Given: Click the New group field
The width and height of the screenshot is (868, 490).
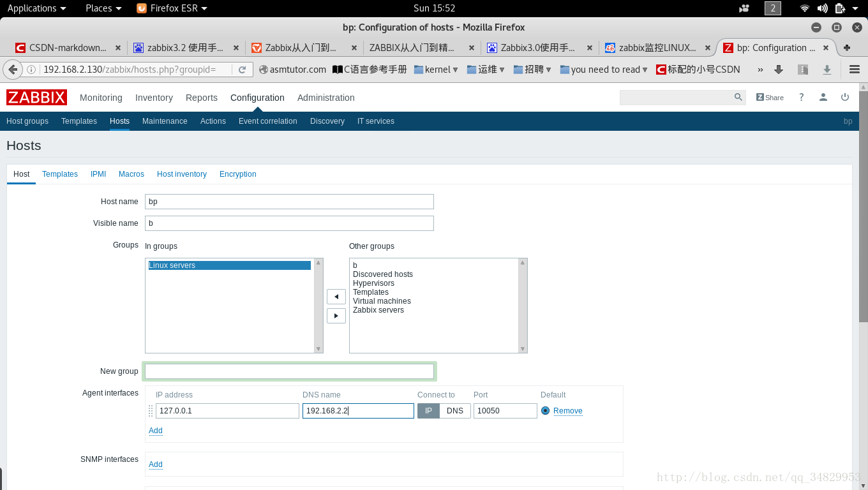Looking at the screenshot, I should coord(289,371).
